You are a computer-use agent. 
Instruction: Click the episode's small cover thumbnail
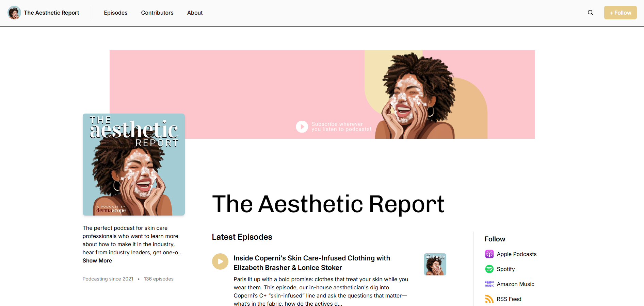[435, 264]
